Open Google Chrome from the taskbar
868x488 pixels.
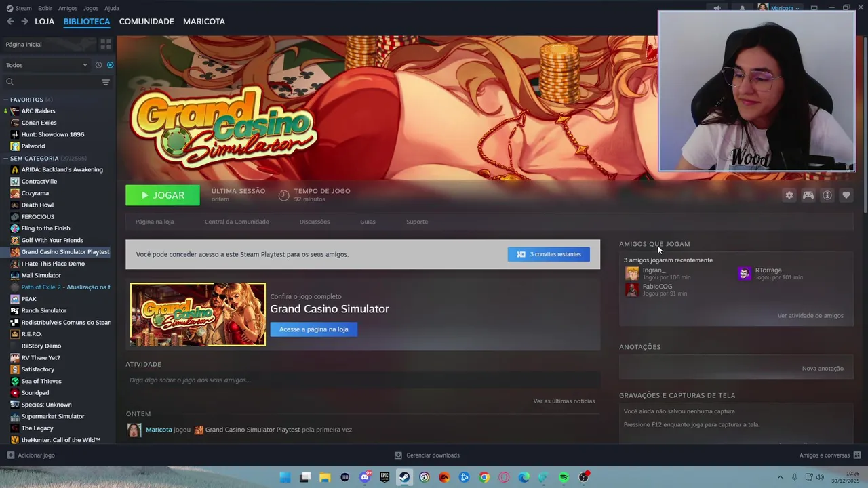(x=484, y=477)
